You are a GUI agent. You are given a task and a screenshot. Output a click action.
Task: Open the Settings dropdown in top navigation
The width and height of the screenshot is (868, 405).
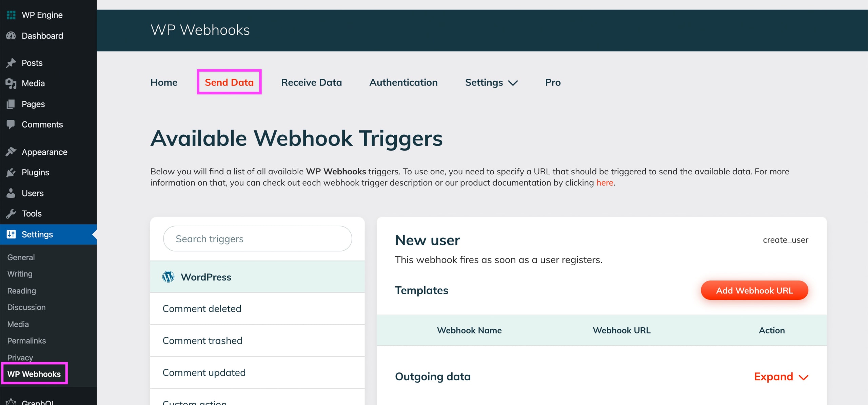tap(491, 82)
